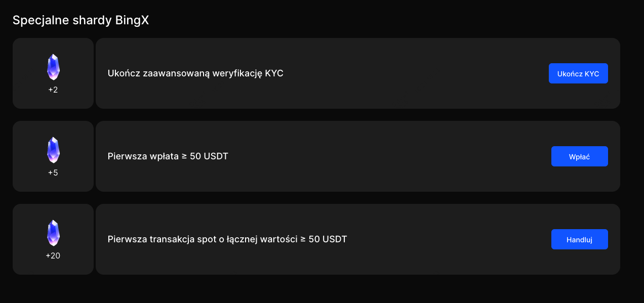Screen dimensions: 644x303
Task: Click the 'Specjalne shardy BingX' heading
Action: point(80,20)
